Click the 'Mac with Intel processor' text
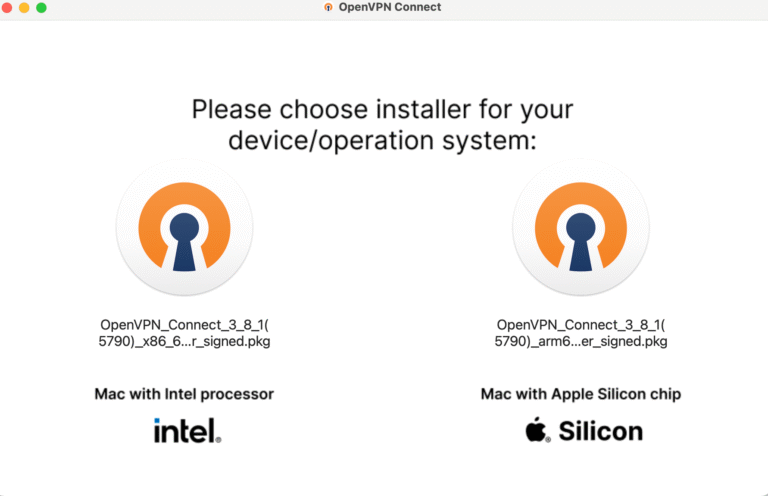Screen dimensions: 768x496 (184, 394)
